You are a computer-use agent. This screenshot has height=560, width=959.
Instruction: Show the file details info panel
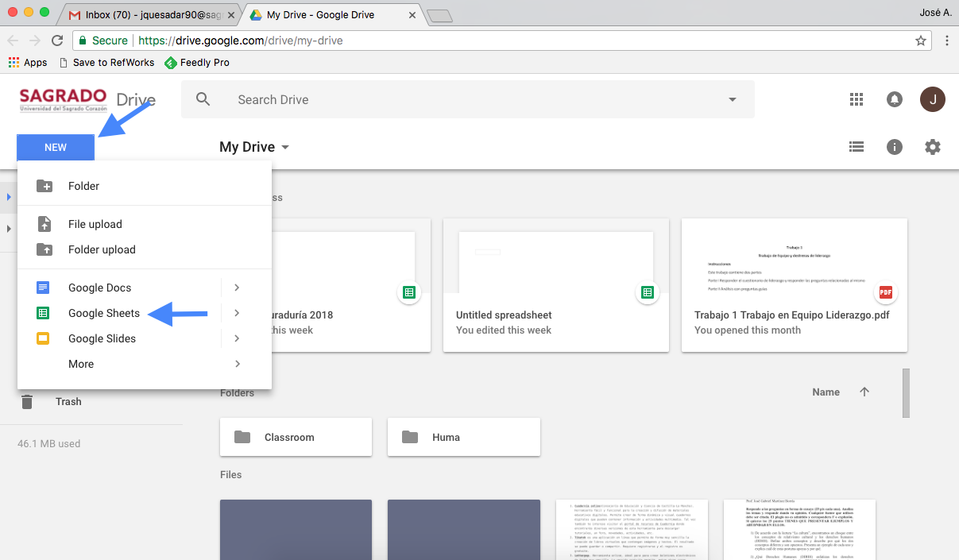(895, 147)
